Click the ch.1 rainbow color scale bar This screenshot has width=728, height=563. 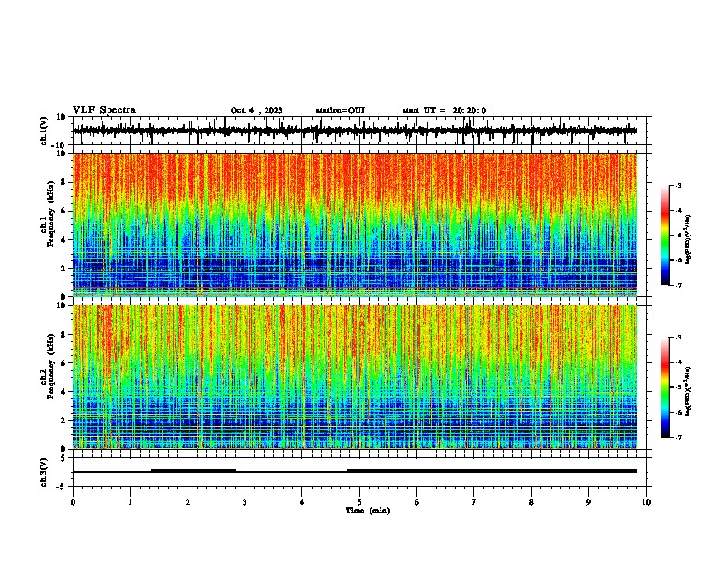[665, 236]
